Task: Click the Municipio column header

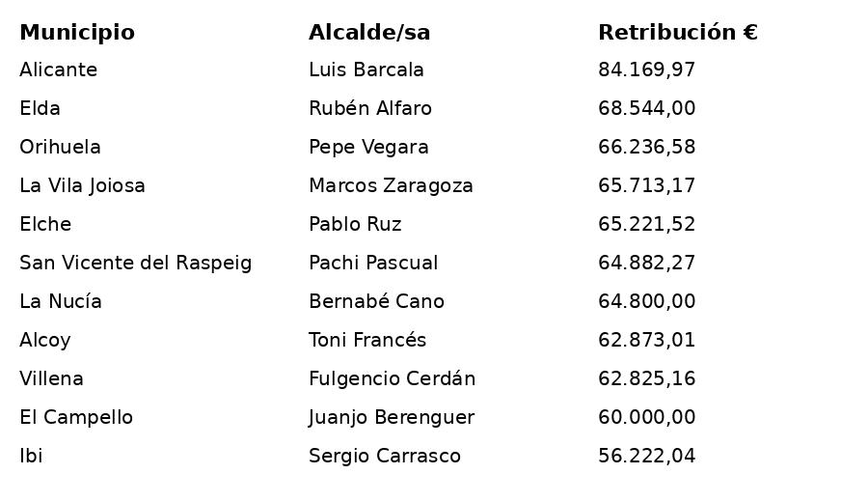Action: (77, 33)
